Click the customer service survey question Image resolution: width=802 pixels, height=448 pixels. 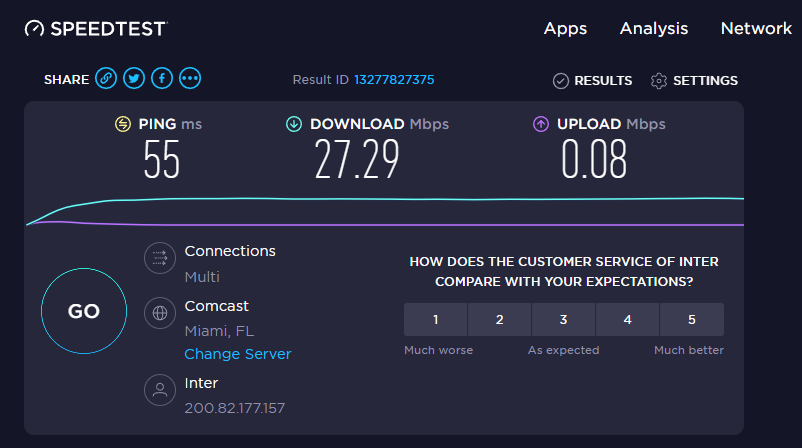coord(564,272)
